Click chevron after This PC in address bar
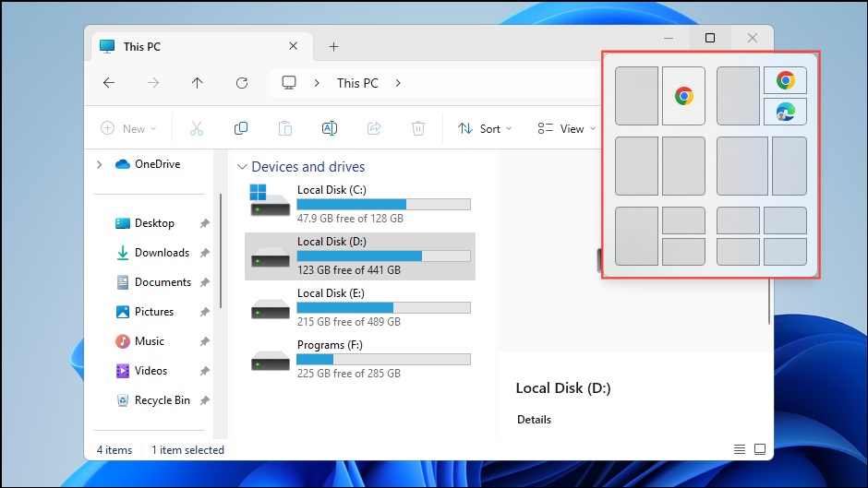The height and width of the screenshot is (488, 868). click(x=398, y=83)
